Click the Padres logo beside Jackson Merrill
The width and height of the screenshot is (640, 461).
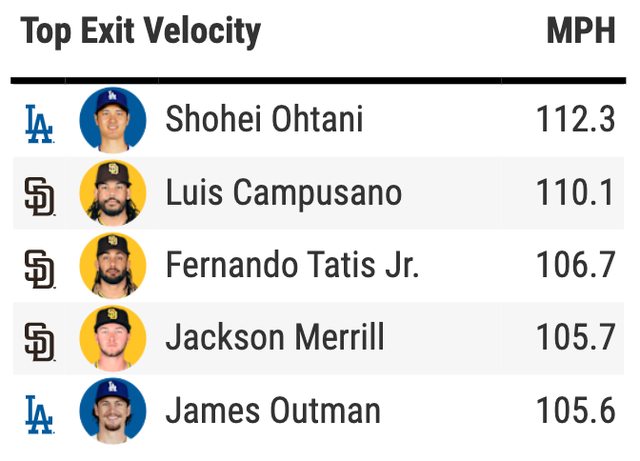coord(39,340)
